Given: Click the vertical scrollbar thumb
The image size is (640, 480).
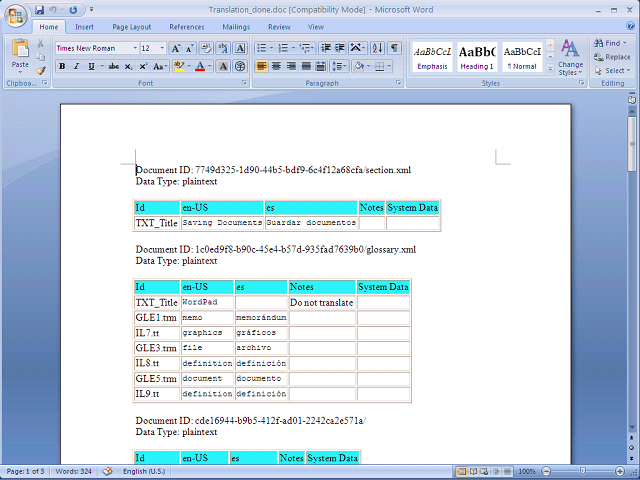Looking at the screenshot, I should [x=632, y=144].
